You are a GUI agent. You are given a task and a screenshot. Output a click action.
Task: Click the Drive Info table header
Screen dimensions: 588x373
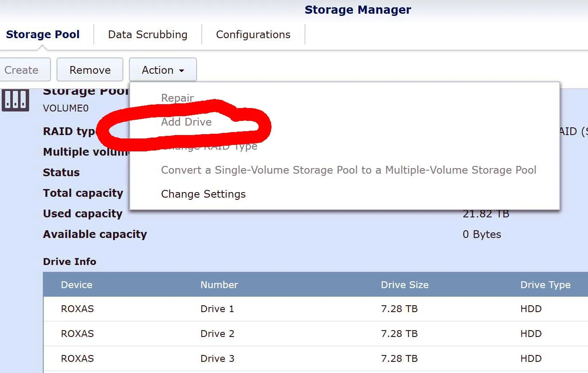70,262
